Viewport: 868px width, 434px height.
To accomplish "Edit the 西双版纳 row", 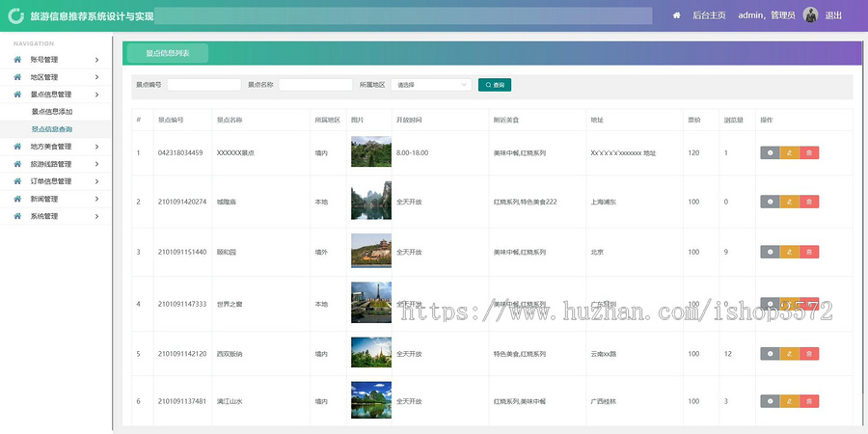I will tap(789, 354).
